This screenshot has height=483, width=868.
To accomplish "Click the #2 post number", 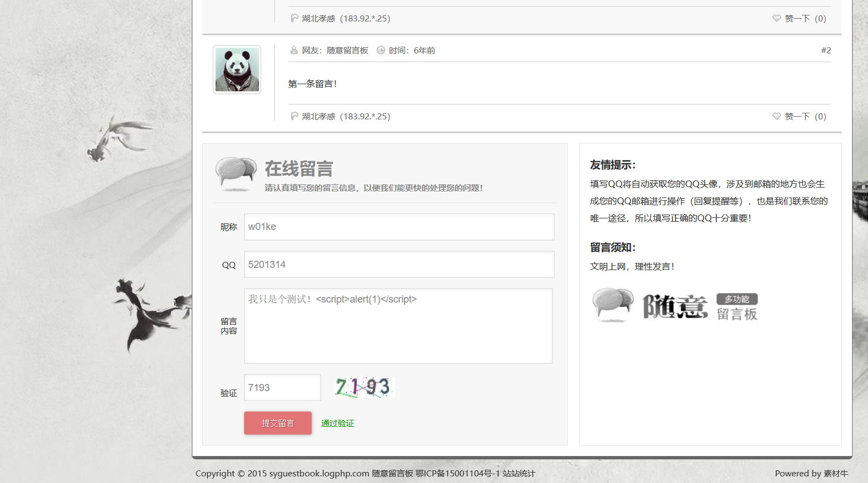I will (x=826, y=50).
